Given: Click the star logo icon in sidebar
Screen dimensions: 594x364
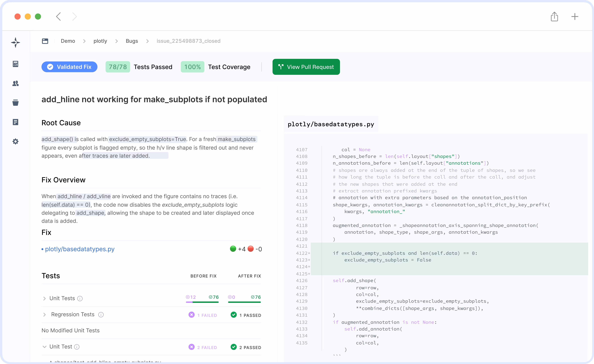Looking at the screenshot, I should pyautogui.click(x=15, y=42).
